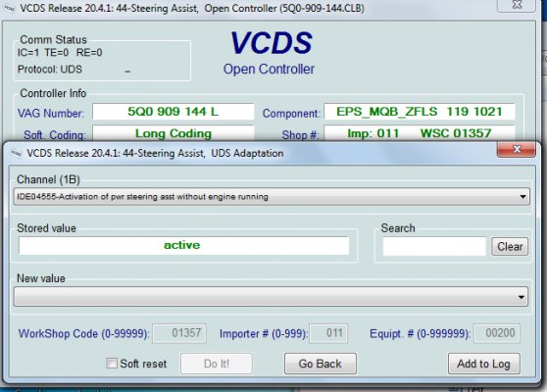This screenshot has height=392, width=547.
Task: Click the Go Back button
Action: [321, 364]
